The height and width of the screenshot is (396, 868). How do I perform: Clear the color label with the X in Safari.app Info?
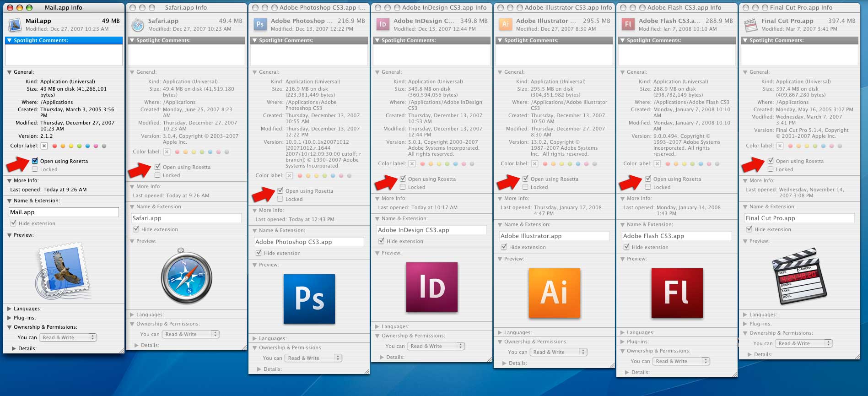167,152
